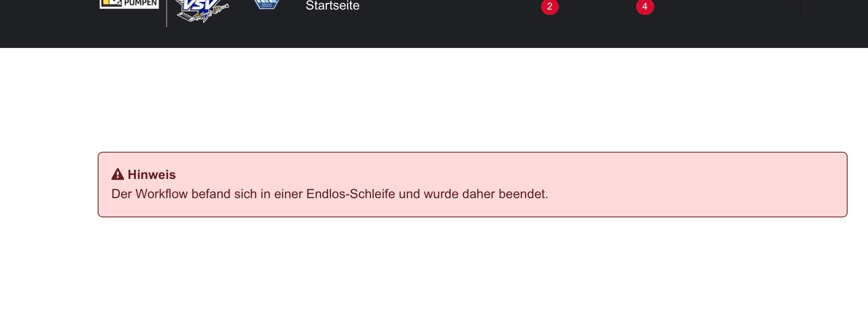Click the word Der starting the message

[x=122, y=194]
